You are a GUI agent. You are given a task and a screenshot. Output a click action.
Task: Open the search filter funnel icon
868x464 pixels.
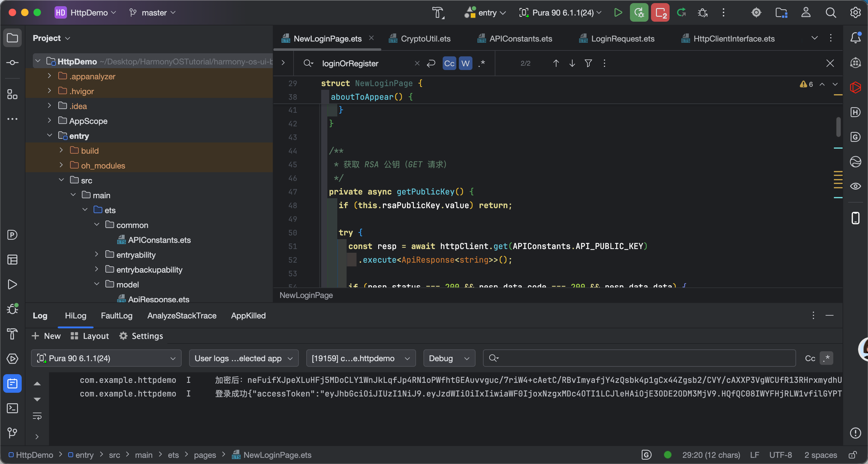(x=588, y=63)
